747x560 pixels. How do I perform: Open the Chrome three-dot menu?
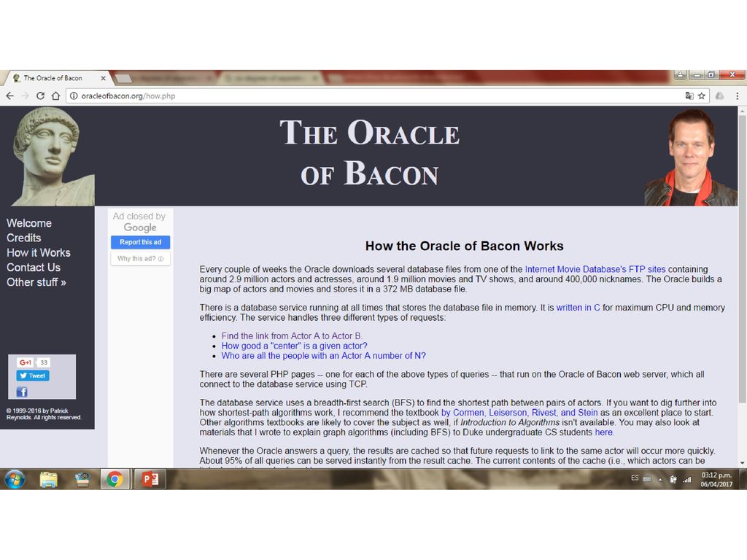[737, 96]
